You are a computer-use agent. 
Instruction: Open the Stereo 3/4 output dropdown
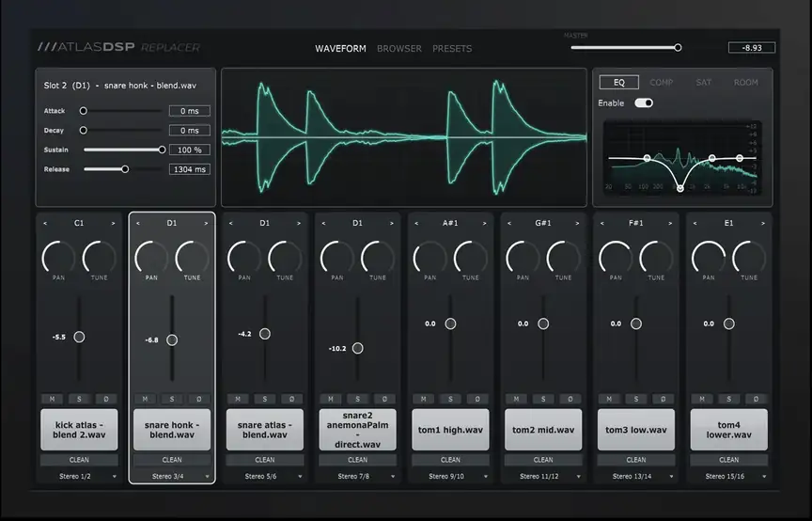pos(172,476)
